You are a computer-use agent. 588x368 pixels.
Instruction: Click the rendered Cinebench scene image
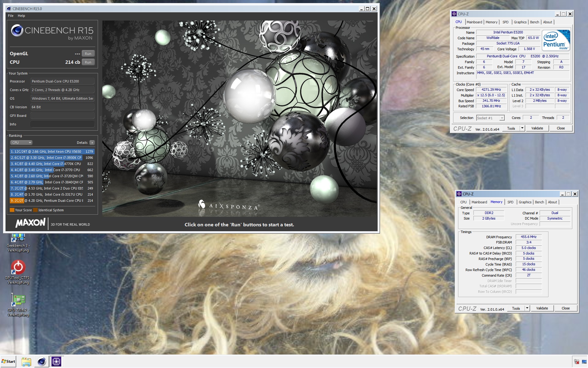[240, 119]
